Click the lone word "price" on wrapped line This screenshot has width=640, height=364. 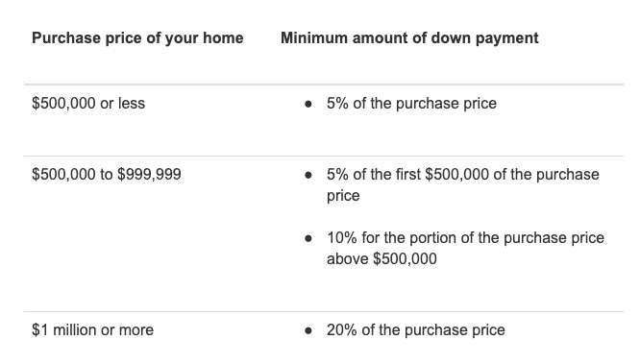343,196
